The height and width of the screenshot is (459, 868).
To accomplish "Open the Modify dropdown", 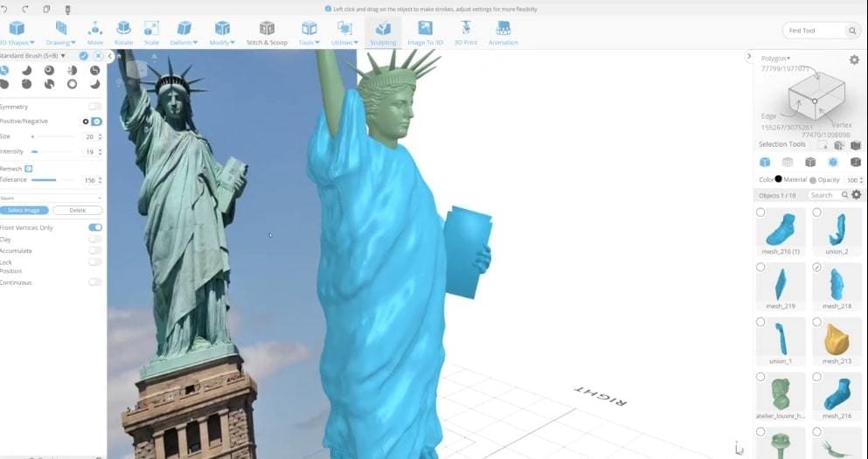I will pyautogui.click(x=222, y=33).
